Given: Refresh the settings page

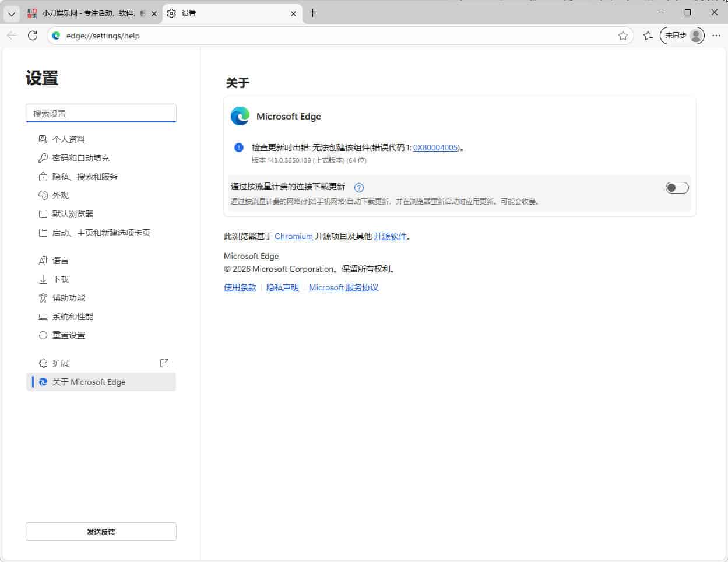Looking at the screenshot, I should coord(33,36).
